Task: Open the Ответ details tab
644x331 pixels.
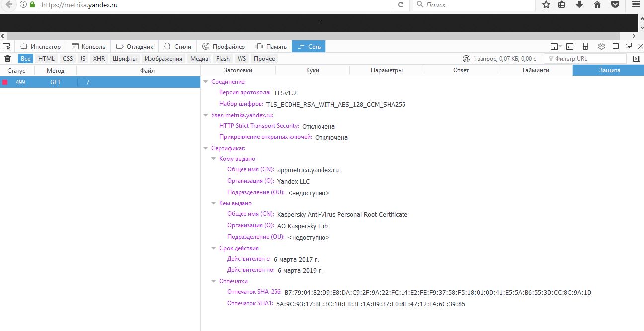Action: 461,70
